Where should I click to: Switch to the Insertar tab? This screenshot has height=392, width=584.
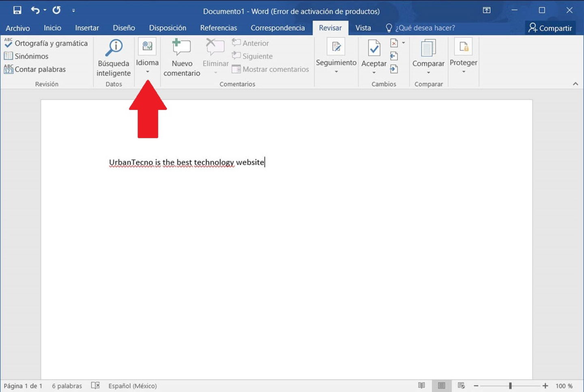[x=87, y=28]
